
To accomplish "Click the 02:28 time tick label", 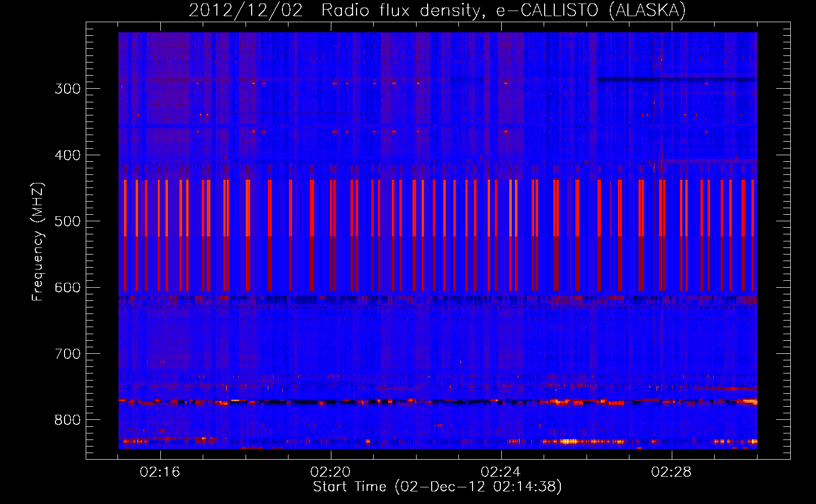I will point(671,472).
